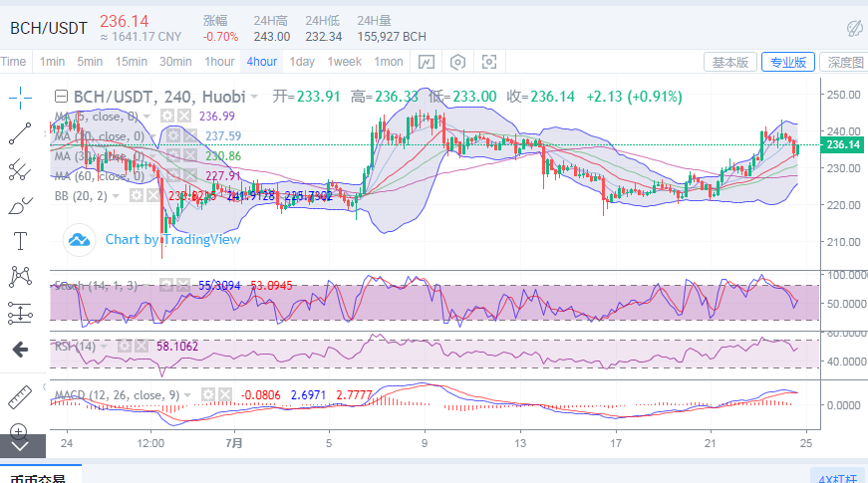The image size is (868, 483).
Task: Collapse the BCH/USDT legend box
Action: coord(61,97)
